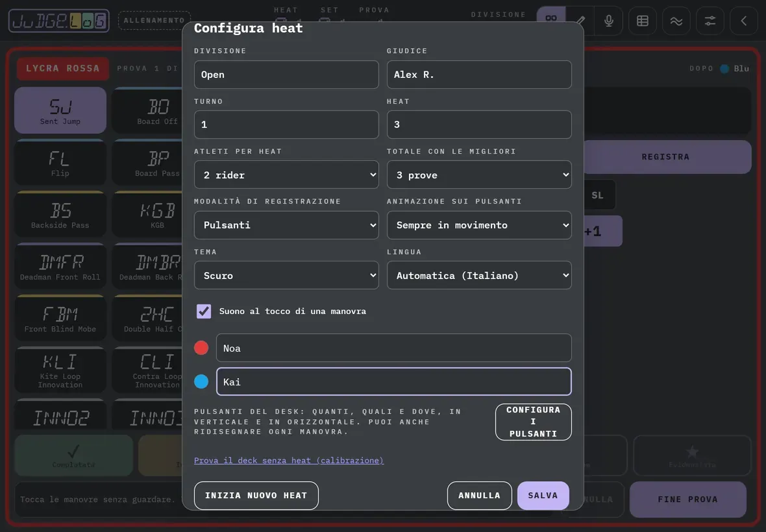
Task: Open Configura i pulsanti
Action: click(x=533, y=422)
